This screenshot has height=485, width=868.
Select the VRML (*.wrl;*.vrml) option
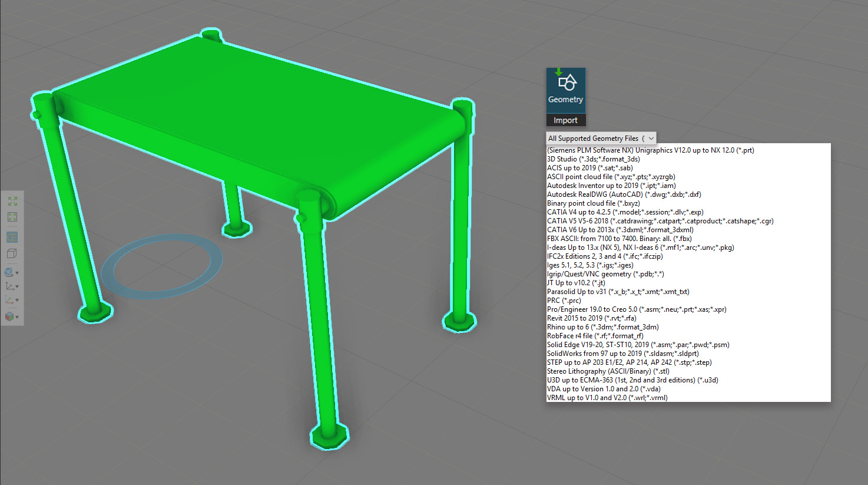click(607, 398)
